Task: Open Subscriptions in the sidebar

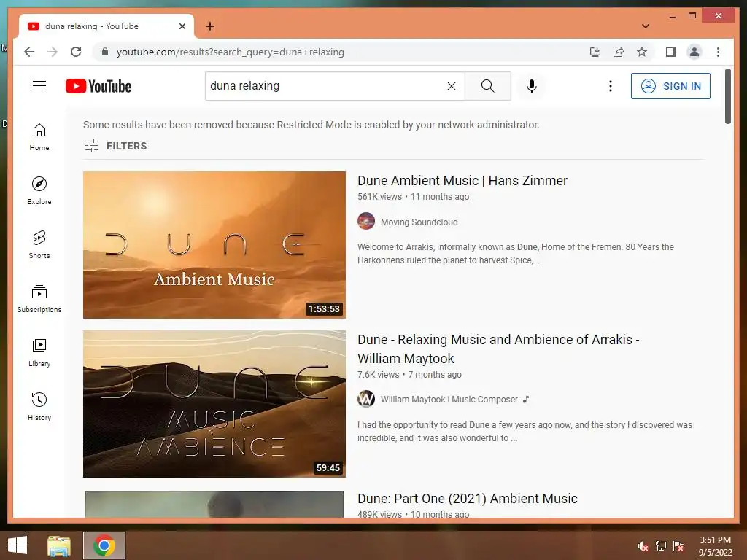Action: 39,298
